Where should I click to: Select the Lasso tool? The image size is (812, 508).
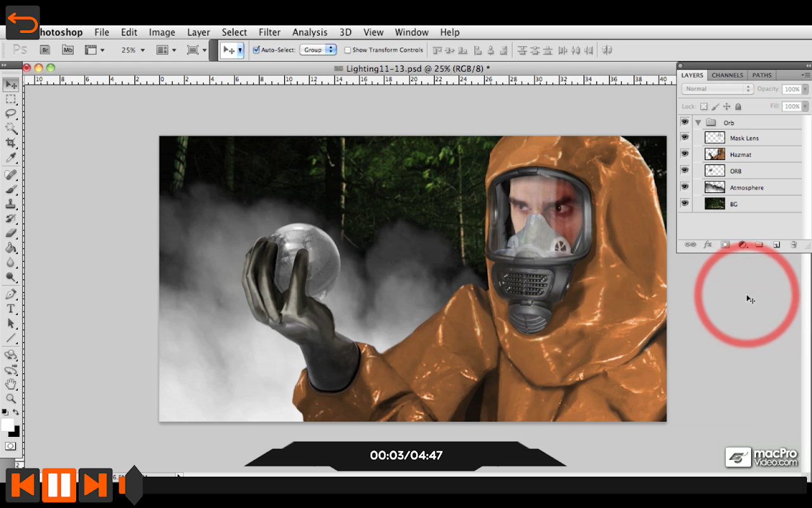[x=11, y=114]
